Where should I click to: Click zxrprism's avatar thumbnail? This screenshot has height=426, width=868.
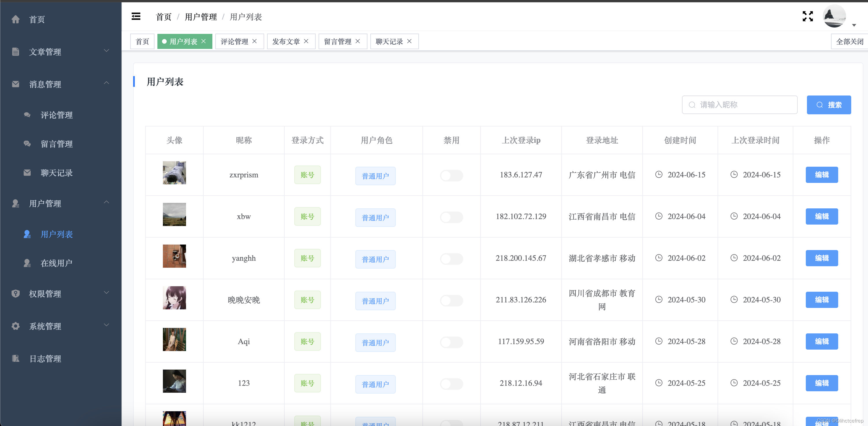[174, 172]
